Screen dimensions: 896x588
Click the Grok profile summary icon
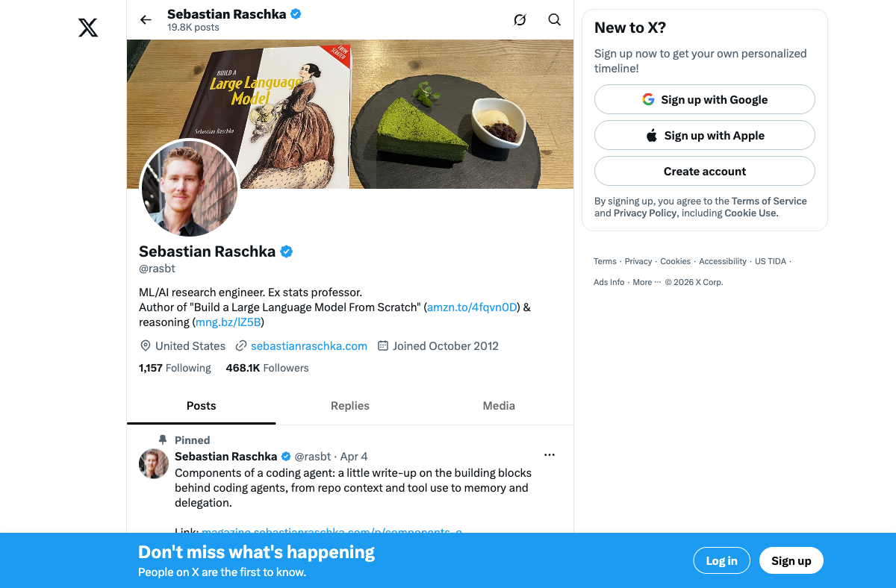520,20
